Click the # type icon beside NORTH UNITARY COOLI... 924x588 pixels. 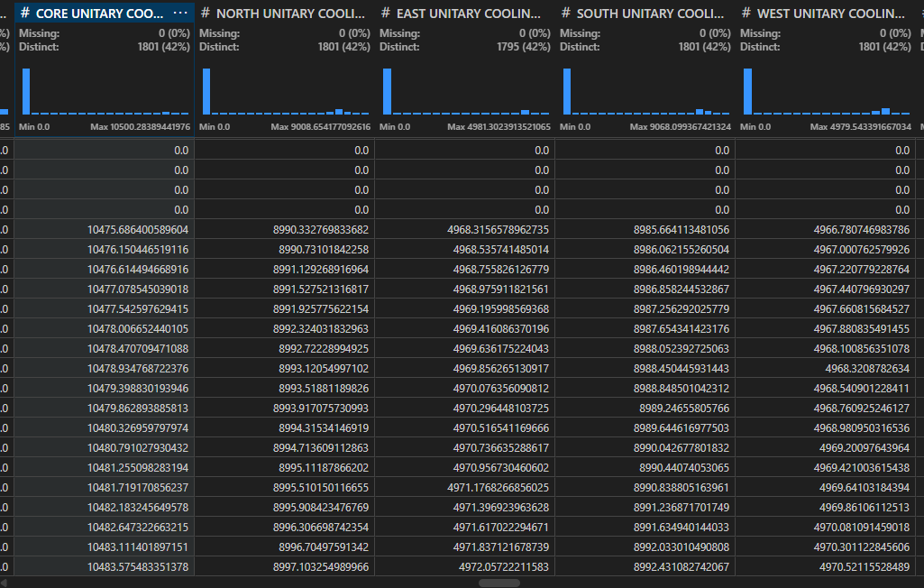click(206, 14)
